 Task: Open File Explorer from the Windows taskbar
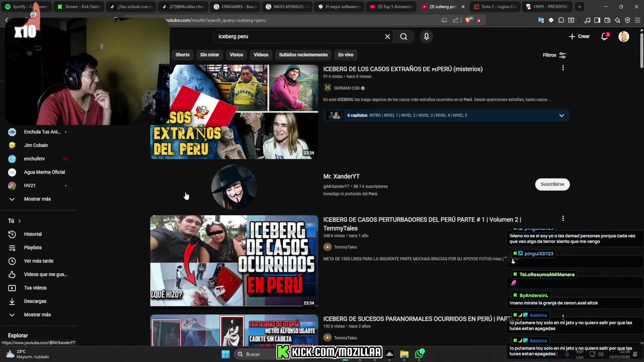(404, 354)
